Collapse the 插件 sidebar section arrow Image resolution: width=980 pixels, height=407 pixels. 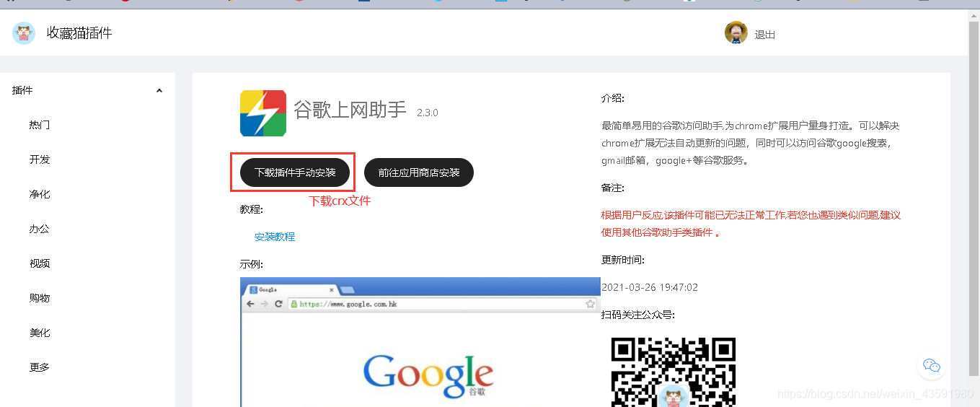pos(159,90)
